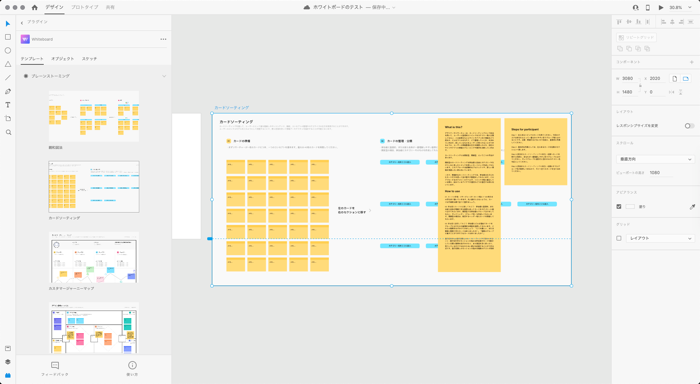Apply the Subtract boolean operation
This screenshot has width=700, height=384.
click(629, 49)
